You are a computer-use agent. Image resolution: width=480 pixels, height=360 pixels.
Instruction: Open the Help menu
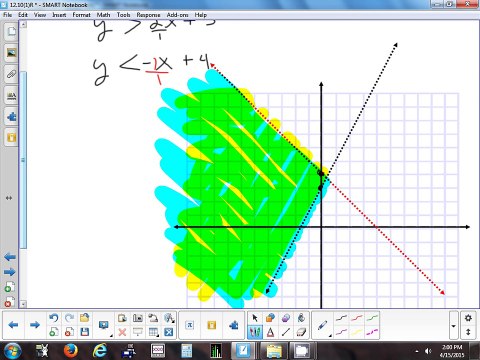pos(201,15)
